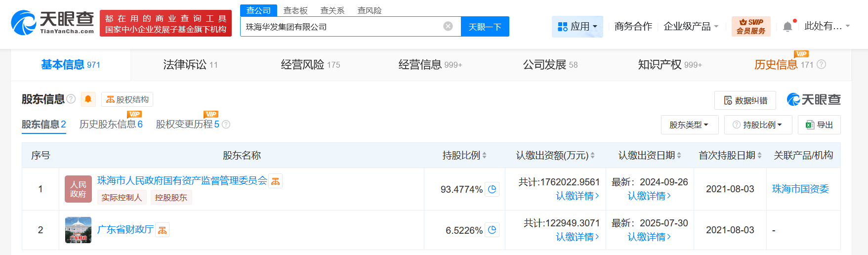Image resolution: width=868 pixels, height=255 pixels.
Task: Click the 控股股东 tag
Action: point(171,198)
